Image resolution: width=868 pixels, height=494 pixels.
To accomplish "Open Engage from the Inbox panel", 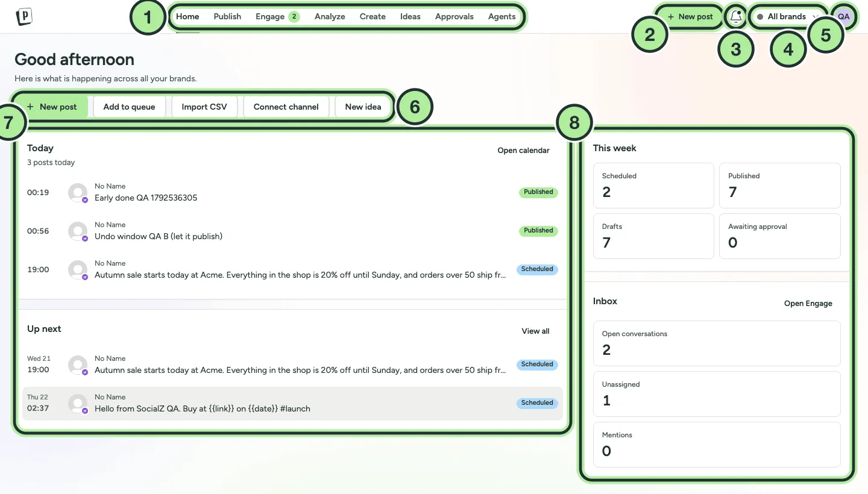I will click(x=808, y=304).
